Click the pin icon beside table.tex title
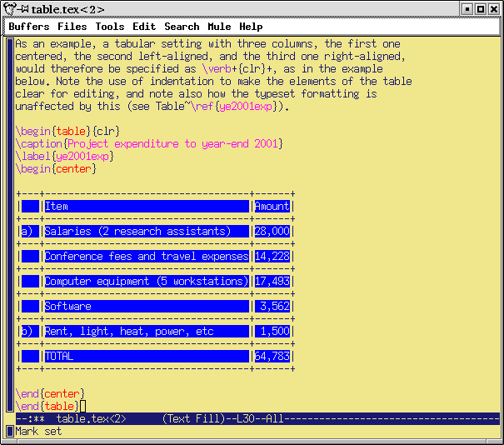Viewport: 504px width, 445px height. [24, 9]
